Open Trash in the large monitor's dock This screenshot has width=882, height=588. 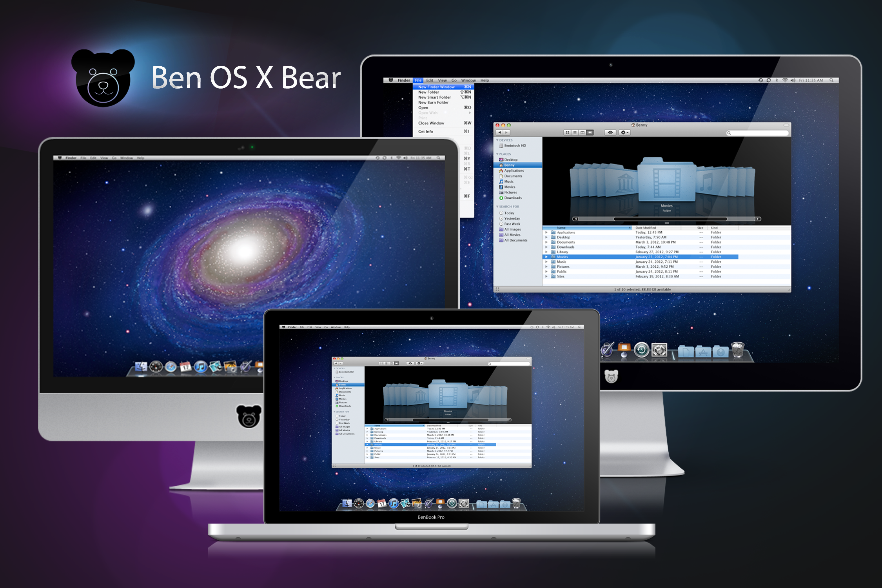click(x=737, y=349)
